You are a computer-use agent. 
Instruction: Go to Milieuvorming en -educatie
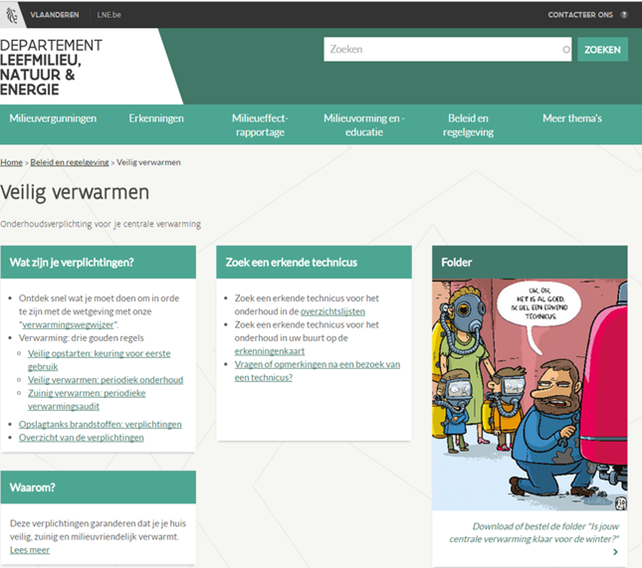[364, 125]
